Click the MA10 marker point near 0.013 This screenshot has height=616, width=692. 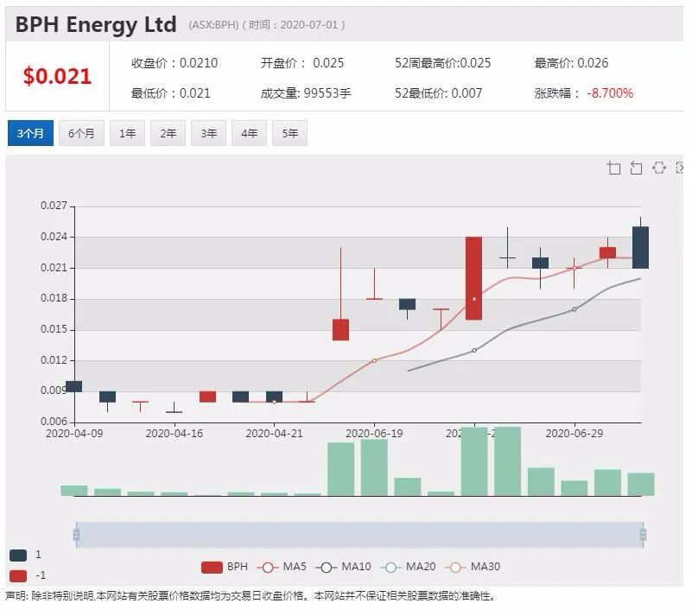tap(474, 351)
